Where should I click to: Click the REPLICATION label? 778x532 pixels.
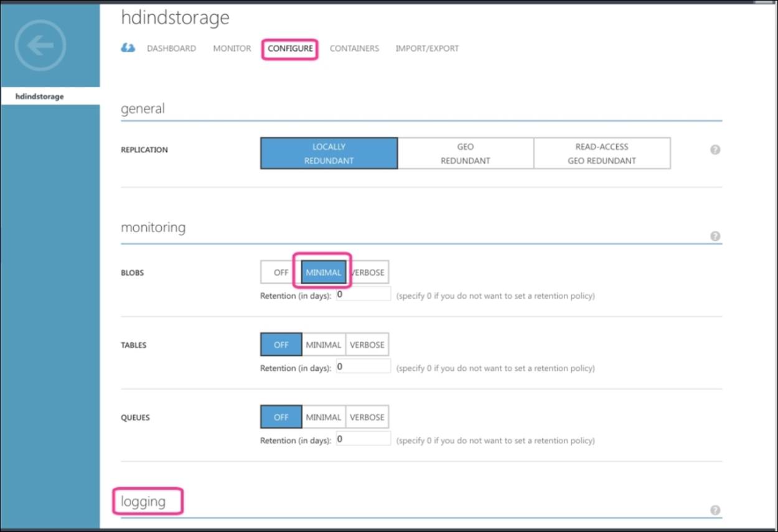pyautogui.click(x=144, y=150)
